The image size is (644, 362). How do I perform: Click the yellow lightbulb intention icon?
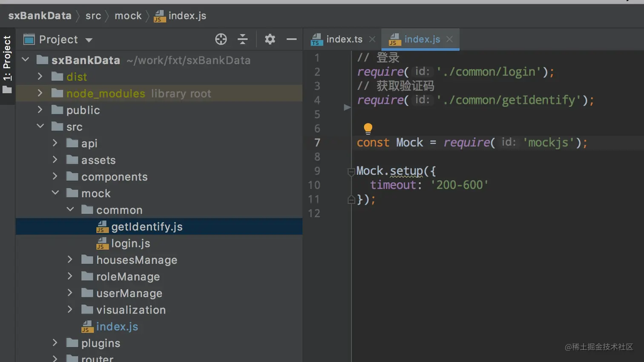click(x=368, y=128)
